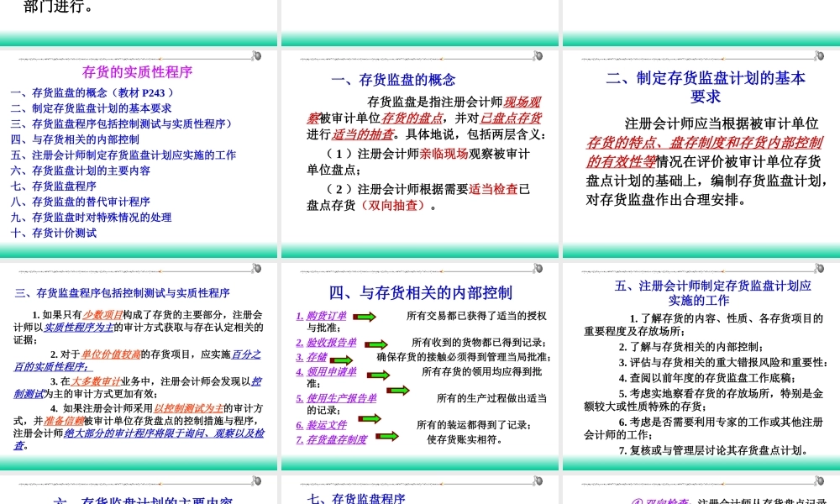Click contents line 三、存货监盘程序包括控制测试与实质性程序
The width and height of the screenshot is (840, 504).
point(122,123)
